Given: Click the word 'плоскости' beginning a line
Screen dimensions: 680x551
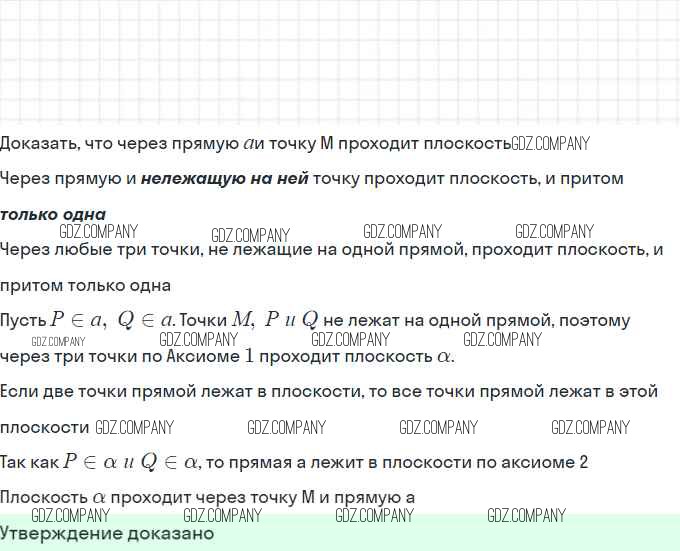Looking at the screenshot, I should click(x=45, y=427).
